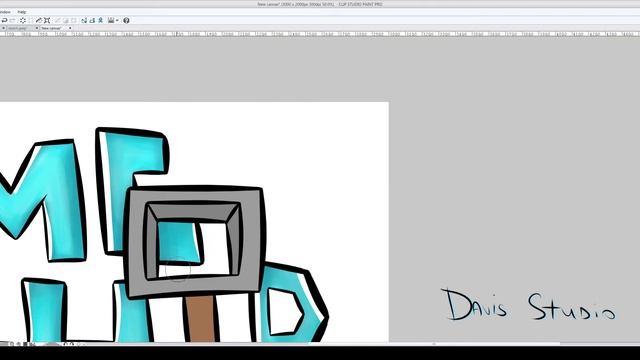Screen dimensions: 640x360
Task: Click the Redo arrow in command bar
Action: point(12,20)
